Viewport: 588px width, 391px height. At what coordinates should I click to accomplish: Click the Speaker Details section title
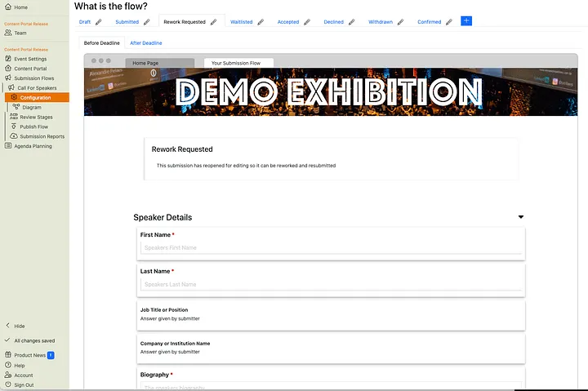(163, 217)
